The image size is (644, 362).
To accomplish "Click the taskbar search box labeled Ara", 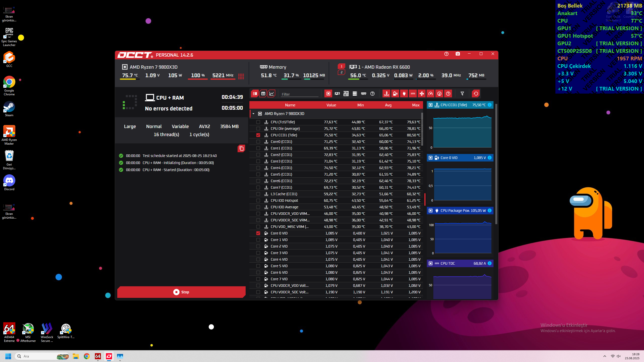I will coord(42,356).
